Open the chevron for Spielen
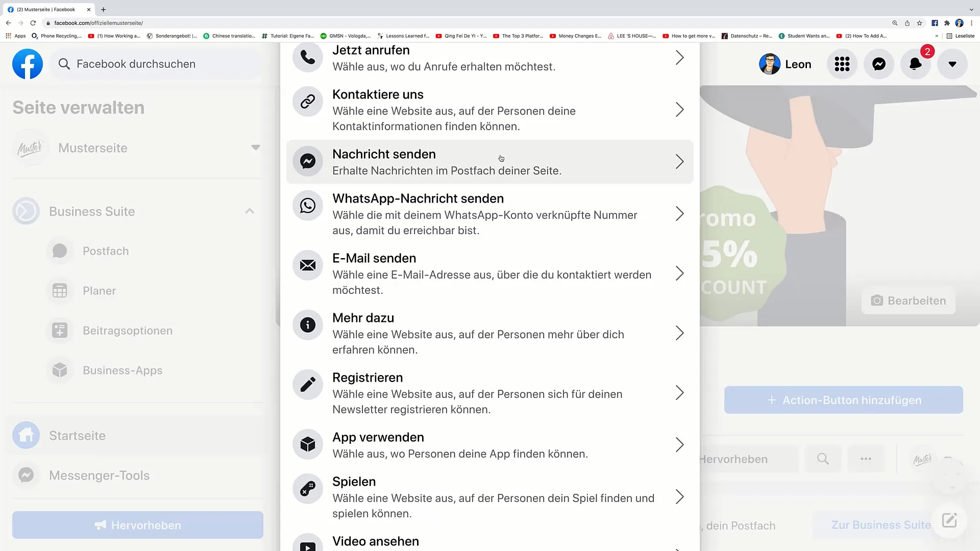This screenshot has height=551, width=980. (680, 497)
